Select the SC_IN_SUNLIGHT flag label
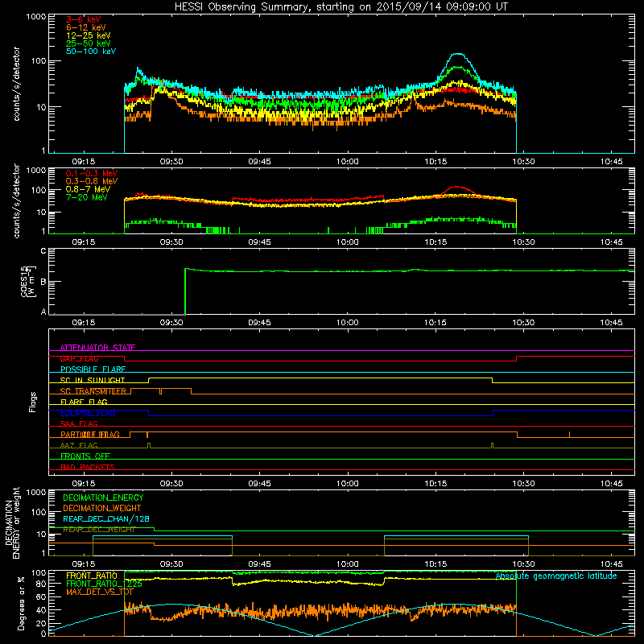Viewport: 644px width, 644px height. pos(93,380)
